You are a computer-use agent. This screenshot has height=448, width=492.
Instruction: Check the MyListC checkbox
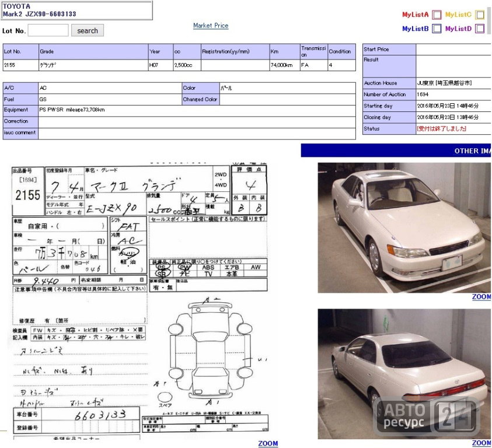480,15
